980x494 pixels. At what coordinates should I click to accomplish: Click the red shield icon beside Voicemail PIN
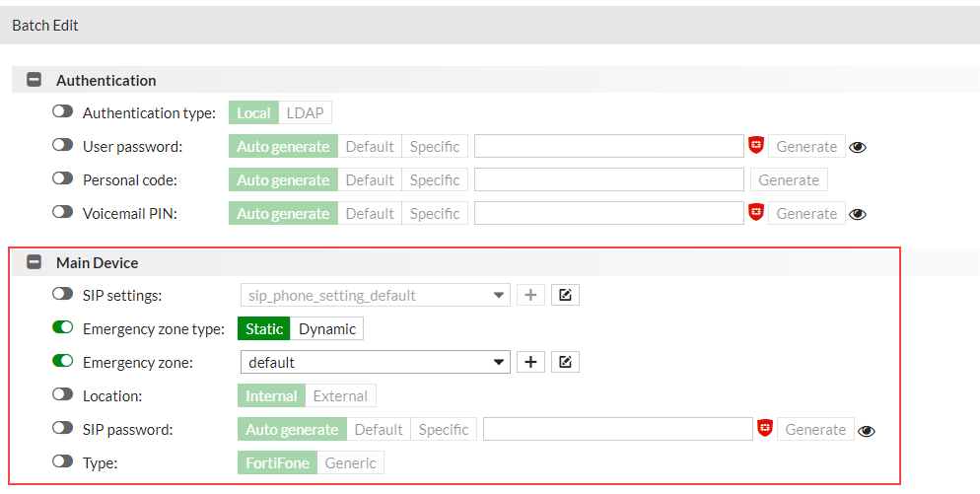[756, 213]
